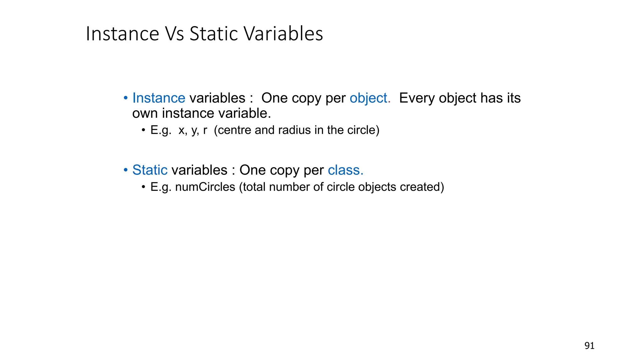Click the slide page number 91
The height and width of the screenshot is (362, 644).
click(x=589, y=346)
